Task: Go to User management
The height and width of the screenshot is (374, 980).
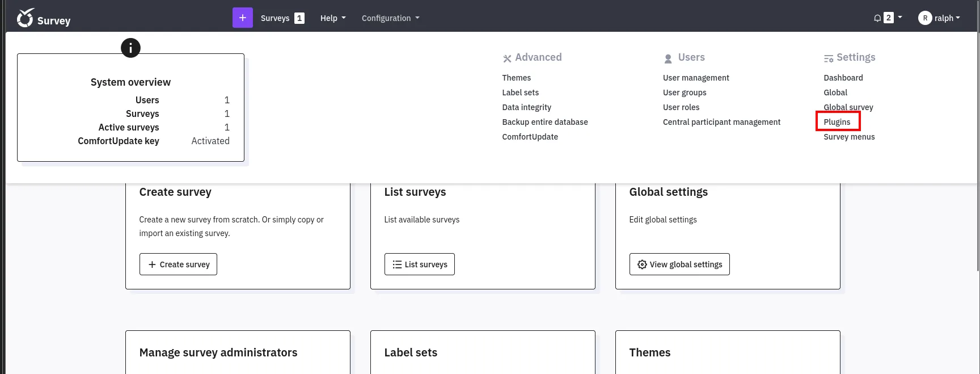Action: click(696, 78)
